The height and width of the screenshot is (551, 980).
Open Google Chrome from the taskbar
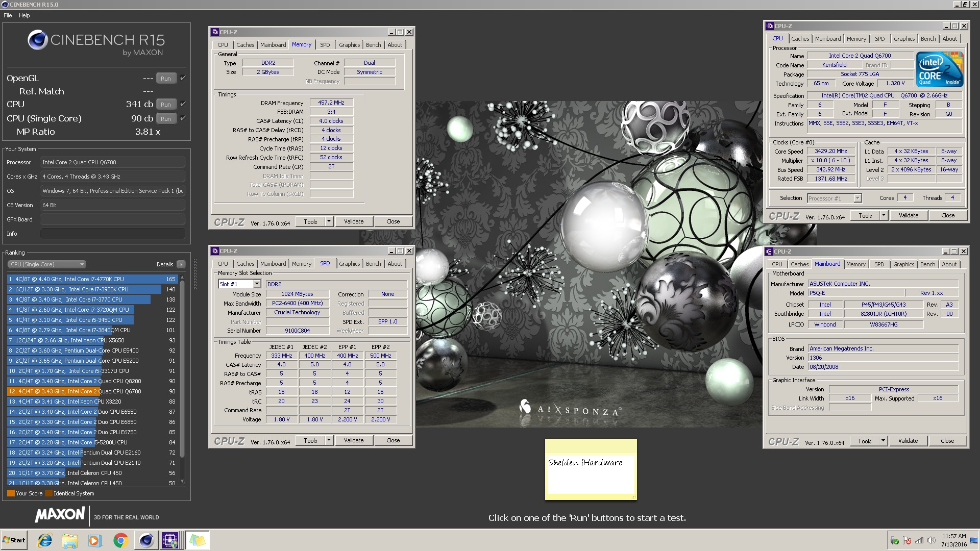pos(120,540)
